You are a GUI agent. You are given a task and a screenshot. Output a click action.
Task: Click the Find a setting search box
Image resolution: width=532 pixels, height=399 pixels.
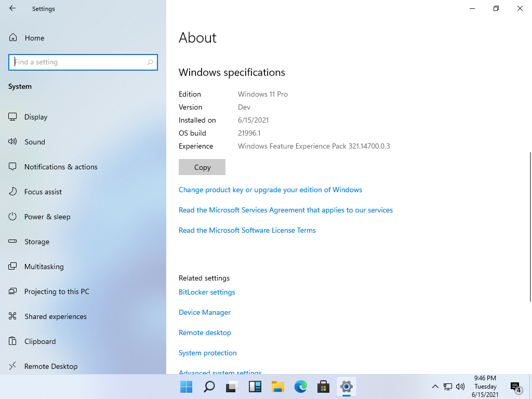pyautogui.click(x=83, y=62)
